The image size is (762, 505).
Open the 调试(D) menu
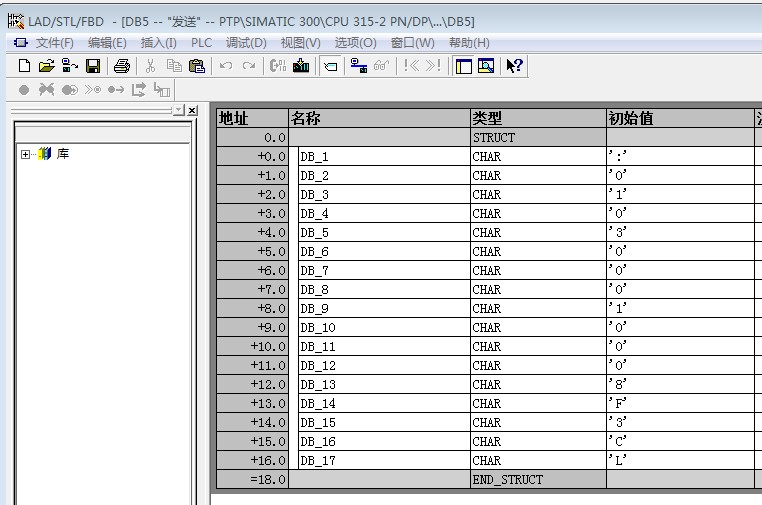point(246,43)
